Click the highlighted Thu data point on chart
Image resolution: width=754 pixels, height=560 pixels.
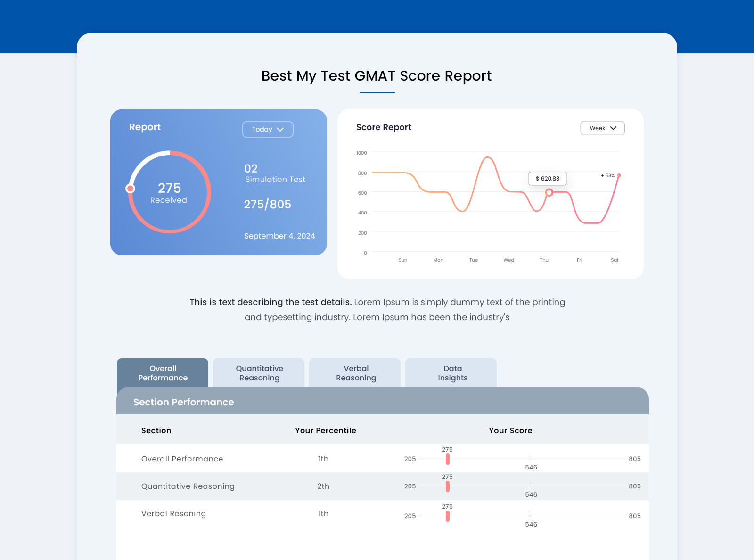[549, 192]
